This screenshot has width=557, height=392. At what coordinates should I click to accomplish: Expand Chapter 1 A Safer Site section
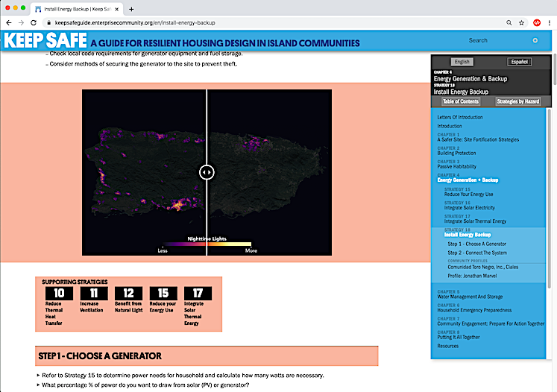tap(477, 139)
